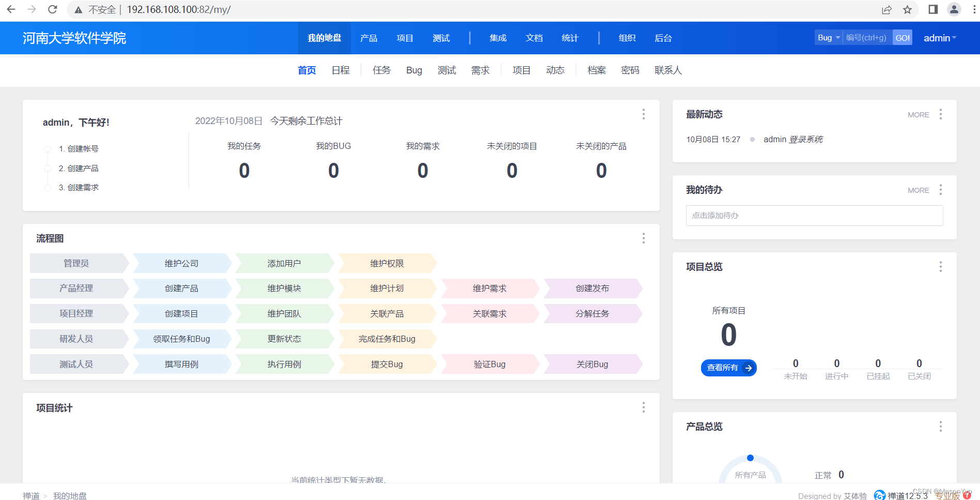Open options menu of 流程图 block

click(643, 238)
